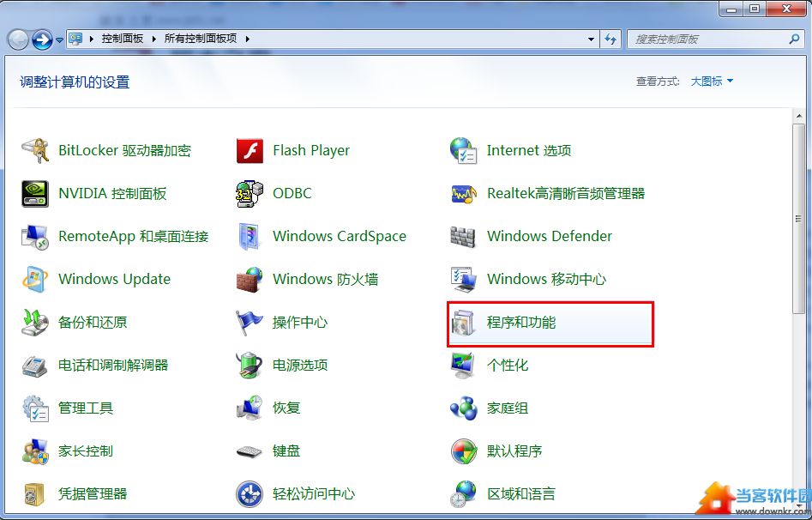Open the Windows 移动中心 icon
The width and height of the screenshot is (812, 520).
(x=464, y=280)
